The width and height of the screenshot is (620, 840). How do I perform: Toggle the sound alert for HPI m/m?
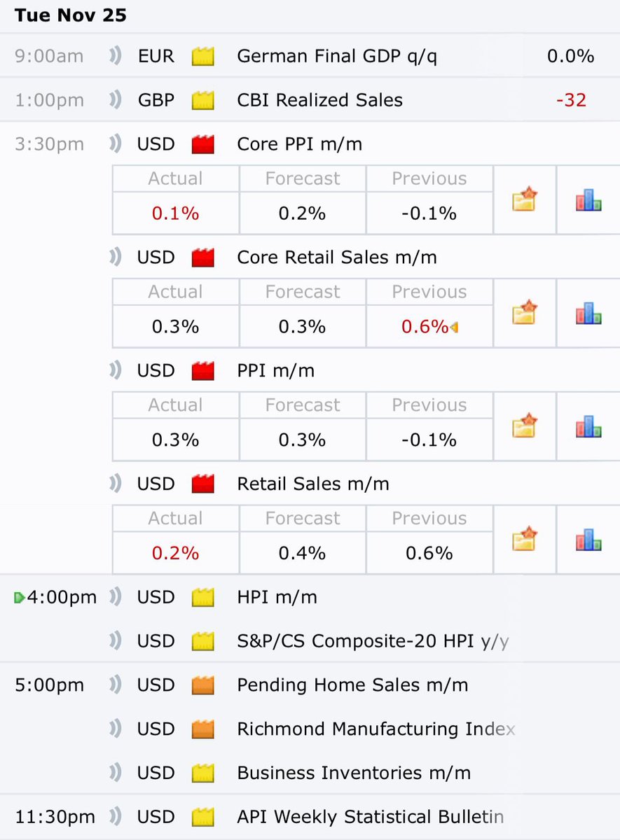(116, 597)
